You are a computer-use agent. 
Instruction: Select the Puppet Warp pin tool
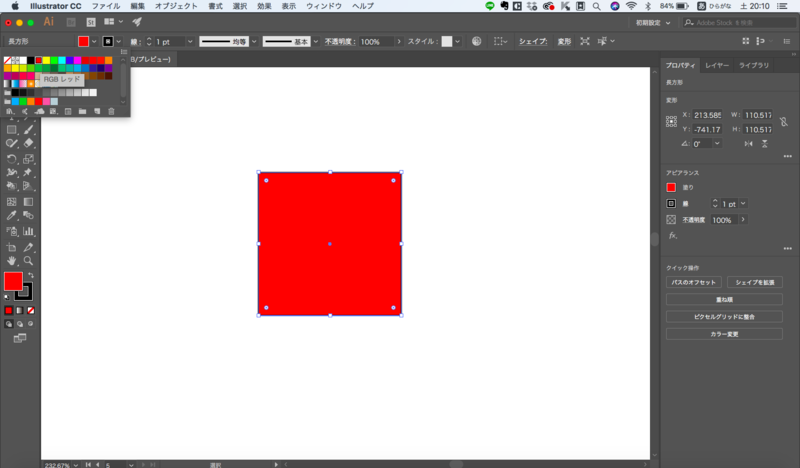click(x=28, y=173)
